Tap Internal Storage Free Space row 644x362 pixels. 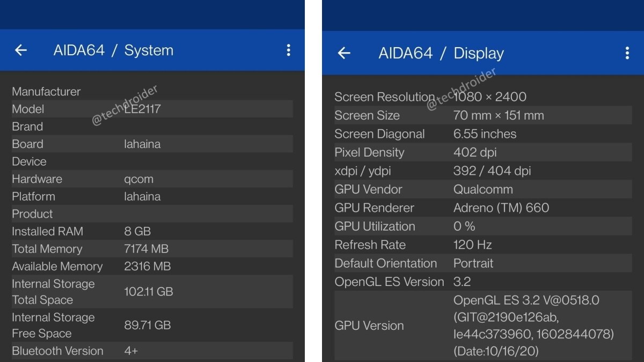click(x=152, y=325)
